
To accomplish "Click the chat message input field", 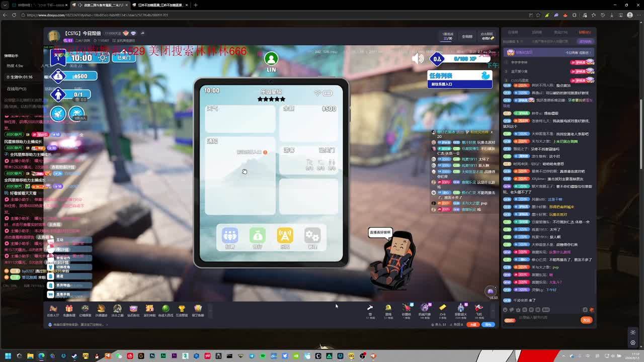I will coord(548,320).
